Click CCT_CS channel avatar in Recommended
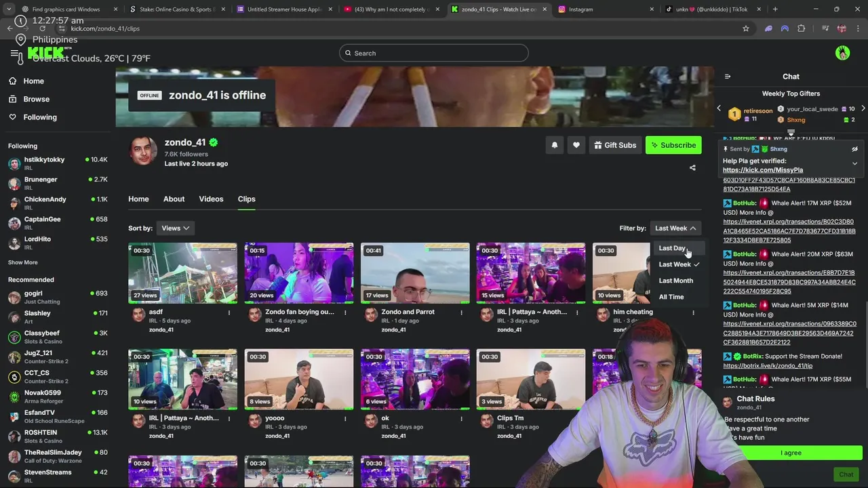868x488 pixels. [x=14, y=377]
